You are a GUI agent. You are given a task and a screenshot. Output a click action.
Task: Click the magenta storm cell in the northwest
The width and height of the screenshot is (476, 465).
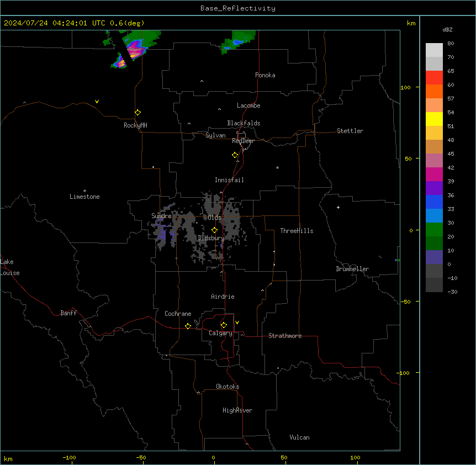(x=135, y=49)
